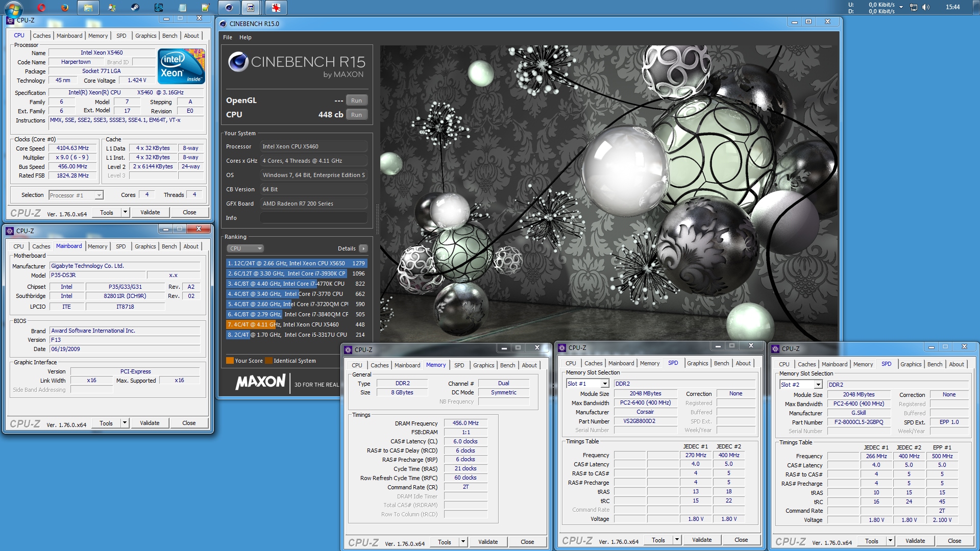Click the CINEBENCH title bar icon

[x=223, y=23]
